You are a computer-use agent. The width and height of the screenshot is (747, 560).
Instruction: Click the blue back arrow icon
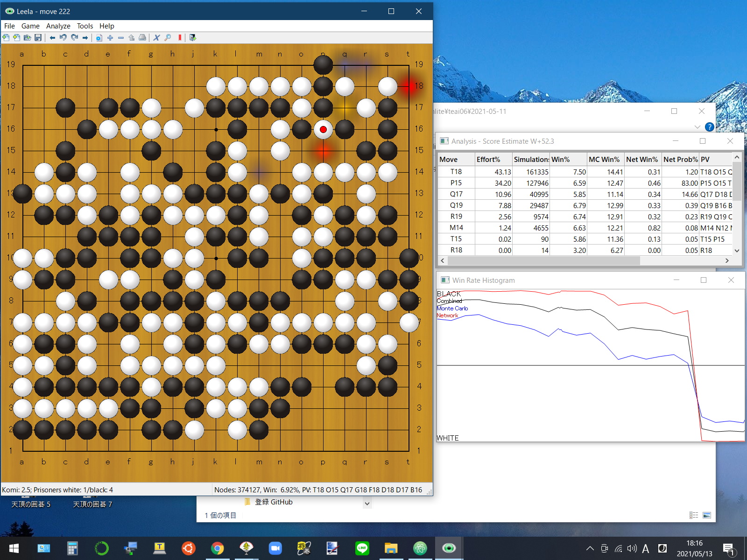52,38
